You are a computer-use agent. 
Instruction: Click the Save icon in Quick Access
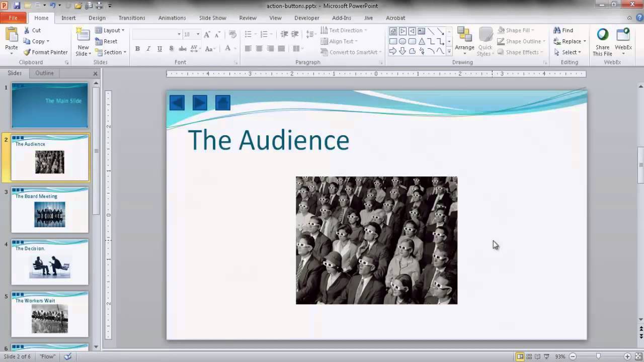(x=17, y=6)
